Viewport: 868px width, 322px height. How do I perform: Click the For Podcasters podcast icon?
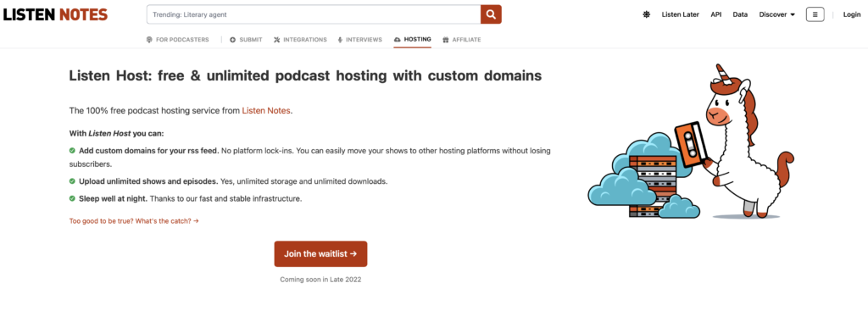click(x=149, y=40)
